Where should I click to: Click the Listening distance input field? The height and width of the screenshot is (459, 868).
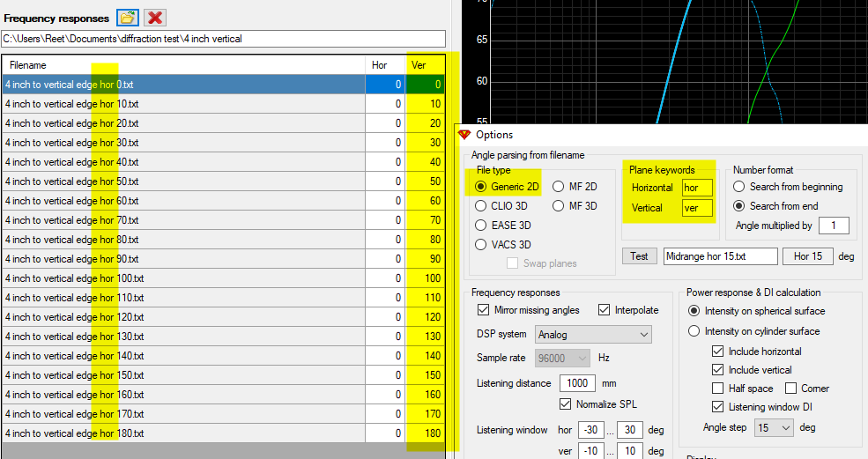point(577,383)
